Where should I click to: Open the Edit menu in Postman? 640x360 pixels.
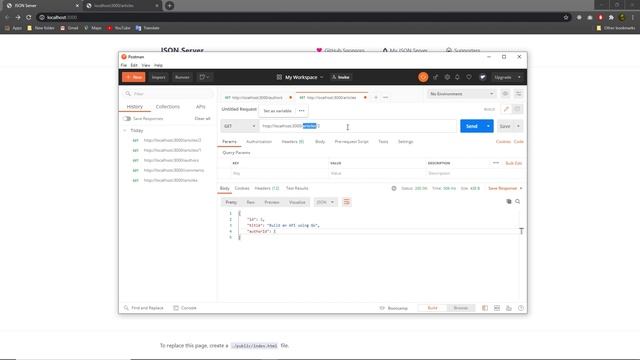[134, 65]
